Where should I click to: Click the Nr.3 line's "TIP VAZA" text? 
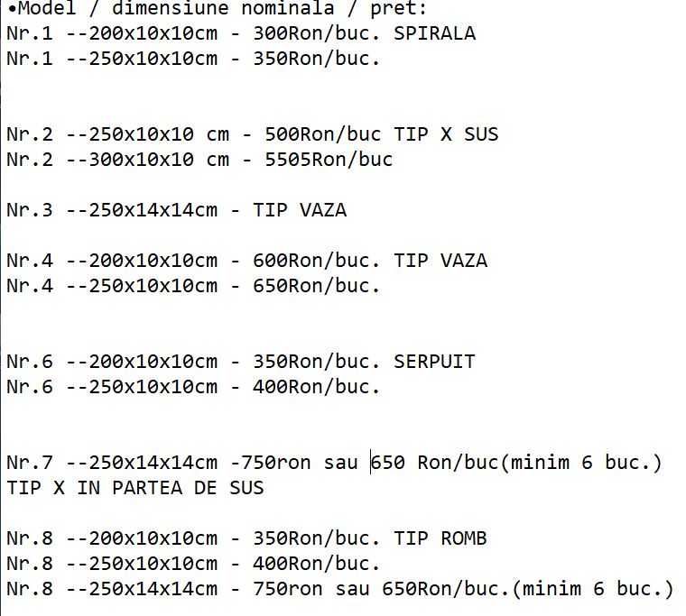click(x=300, y=211)
